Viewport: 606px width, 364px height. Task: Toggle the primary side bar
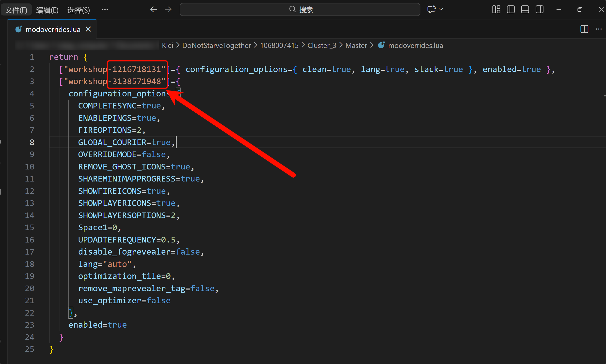[x=510, y=10]
